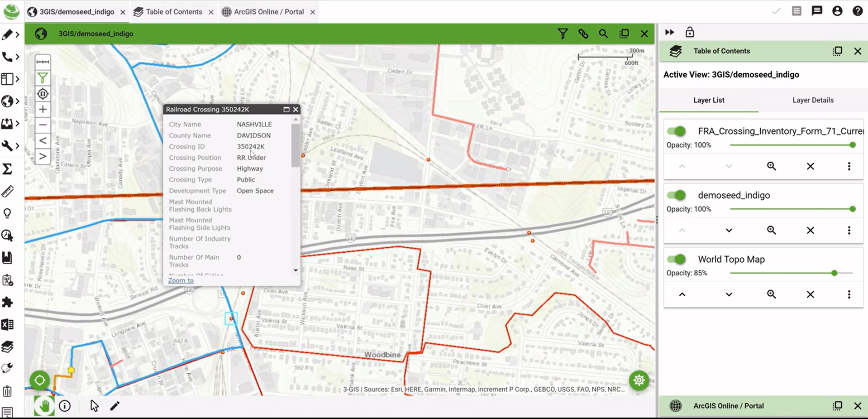Viewport: 868px width, 419px height.
Task: Expand the phone tool menu in sidebar
Action: tap(17, 57)
